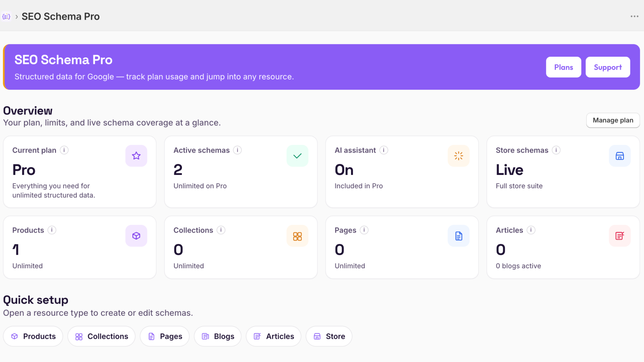Click the Manage plan button
644x362 pixels.
613,120
